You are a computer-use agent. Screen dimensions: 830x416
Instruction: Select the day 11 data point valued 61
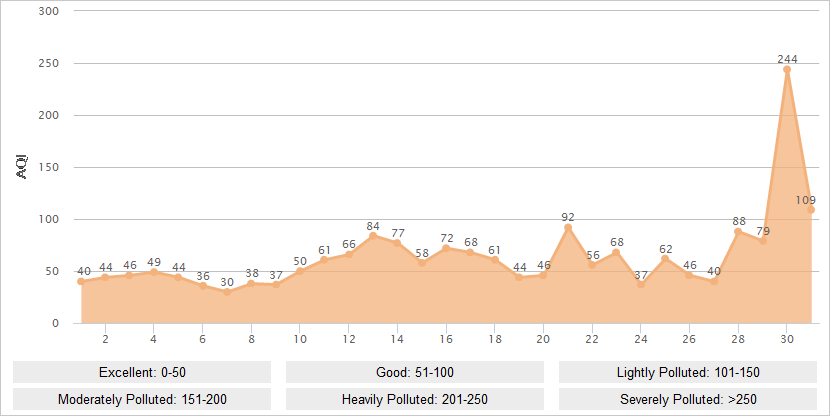[x=324, y=260]
